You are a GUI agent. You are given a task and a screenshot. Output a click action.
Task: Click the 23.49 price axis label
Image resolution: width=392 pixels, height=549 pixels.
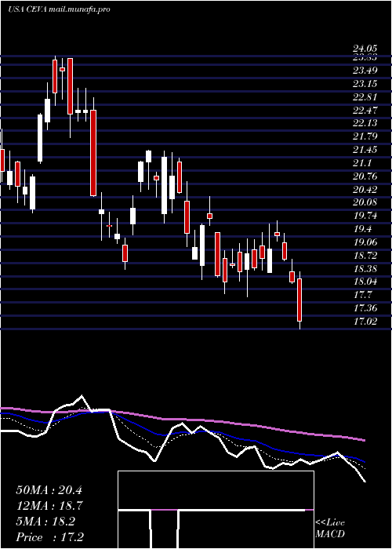[x=365, y=71]
